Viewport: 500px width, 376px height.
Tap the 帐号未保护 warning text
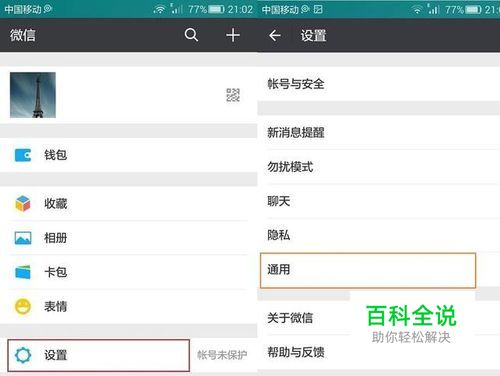tap(222, 355)
